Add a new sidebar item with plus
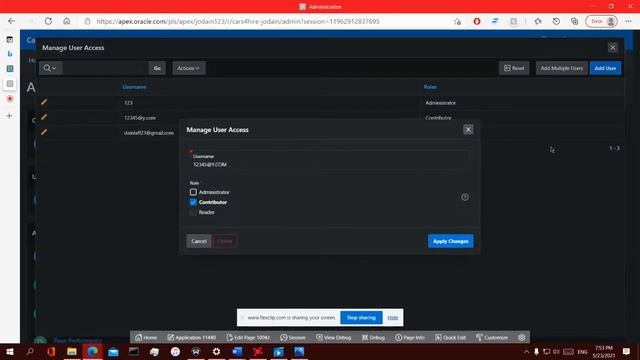640x360 pixels. coord(10,116)
